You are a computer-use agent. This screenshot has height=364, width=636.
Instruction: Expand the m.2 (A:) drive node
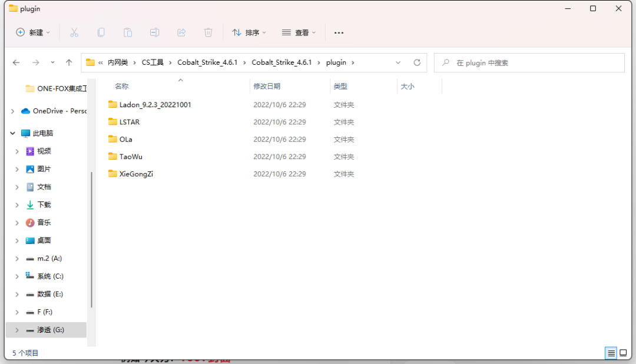[x=17, y=259]
